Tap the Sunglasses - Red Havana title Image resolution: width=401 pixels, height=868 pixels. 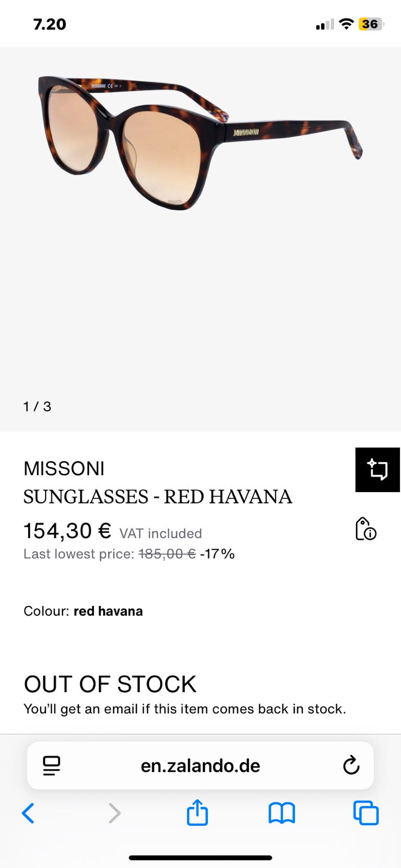tap(157, 497)
